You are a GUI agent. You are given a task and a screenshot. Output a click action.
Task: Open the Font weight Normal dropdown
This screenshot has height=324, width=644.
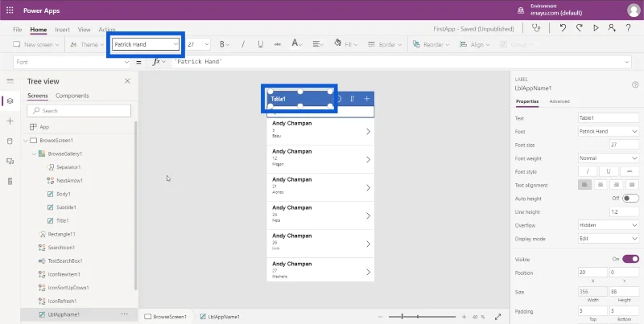point(609,158)
